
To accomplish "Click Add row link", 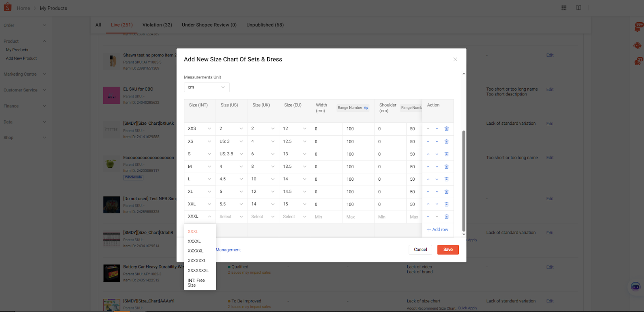I will tap(438, 229).
